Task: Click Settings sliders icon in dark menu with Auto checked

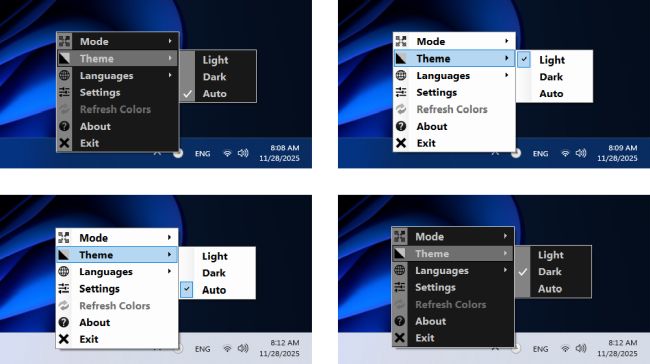Action: click(64, 92)
